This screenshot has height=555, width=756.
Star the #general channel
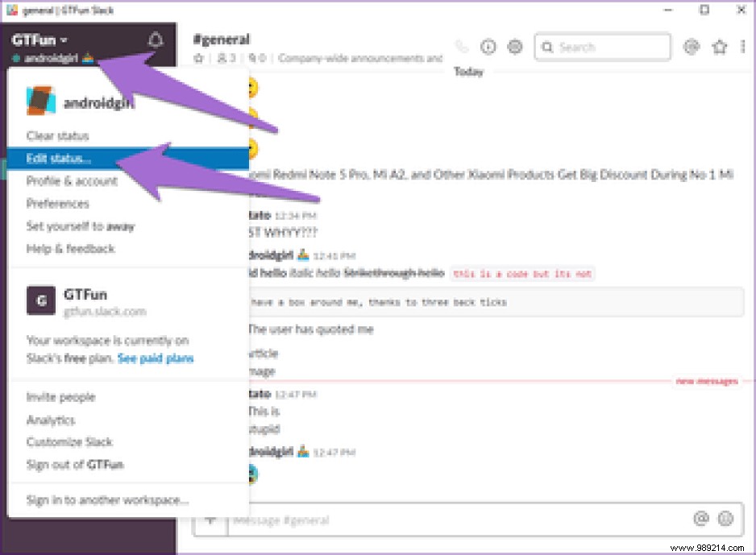pos(197,58)
